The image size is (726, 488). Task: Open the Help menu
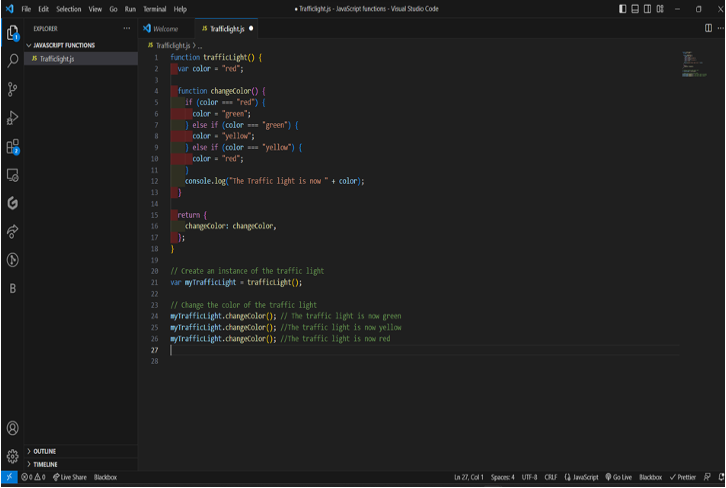[x=180, y=9]
